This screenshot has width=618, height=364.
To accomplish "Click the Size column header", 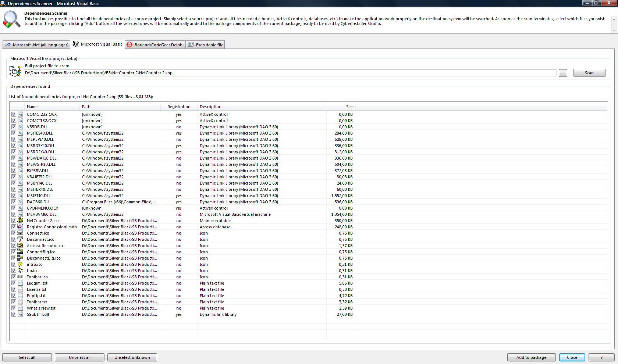I will pyautogui.click(x=341, y=107).
